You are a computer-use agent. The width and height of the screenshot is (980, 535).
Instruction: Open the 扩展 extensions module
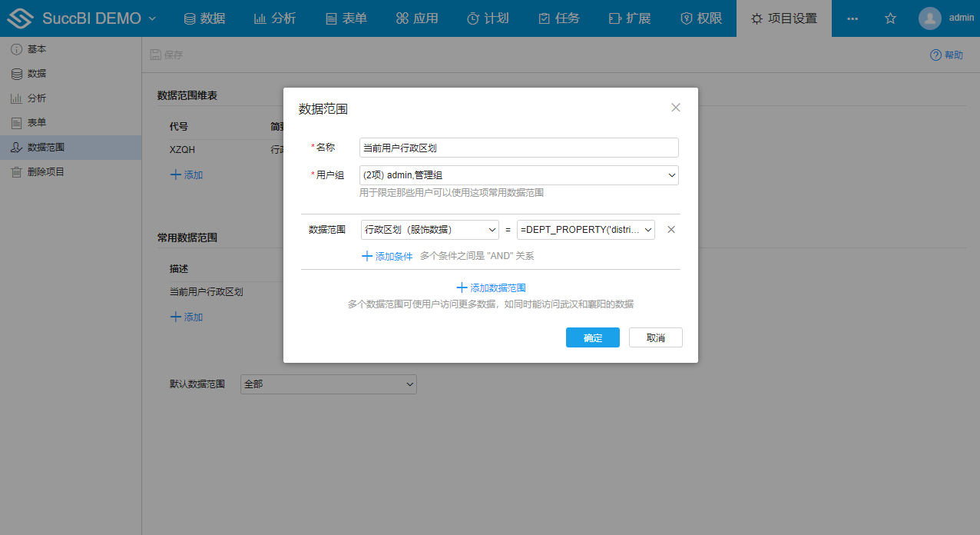coord(630,17)
